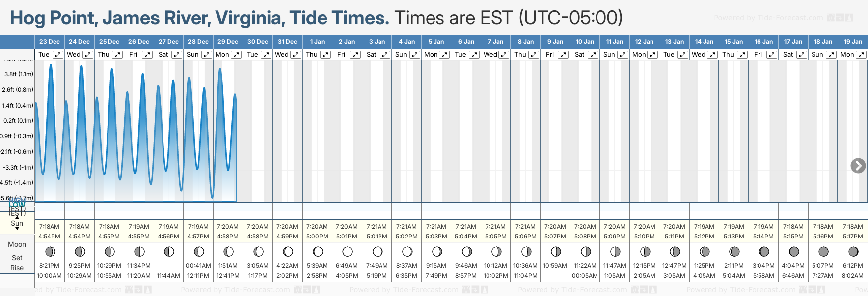Click the tide curve peak on 23 Dec

51,65
